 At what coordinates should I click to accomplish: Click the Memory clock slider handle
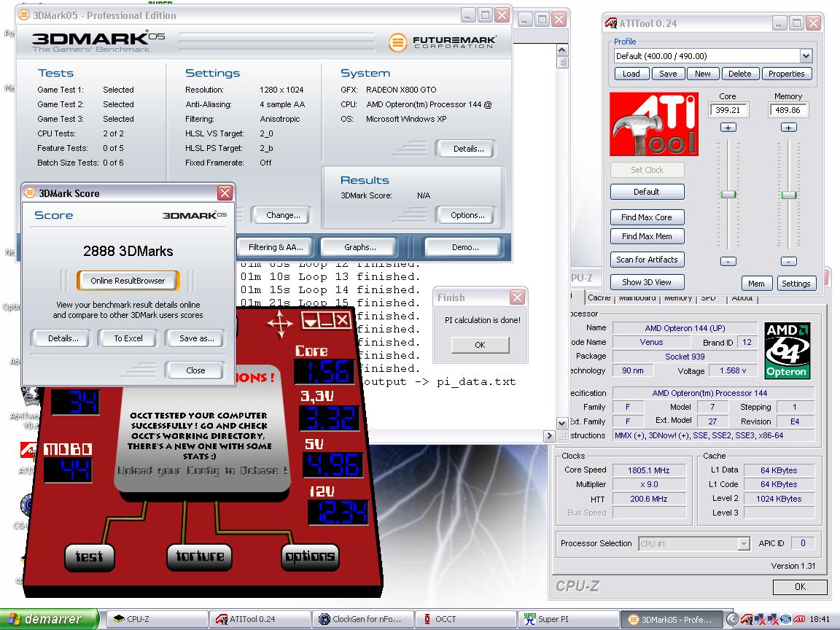coord(788,195)
